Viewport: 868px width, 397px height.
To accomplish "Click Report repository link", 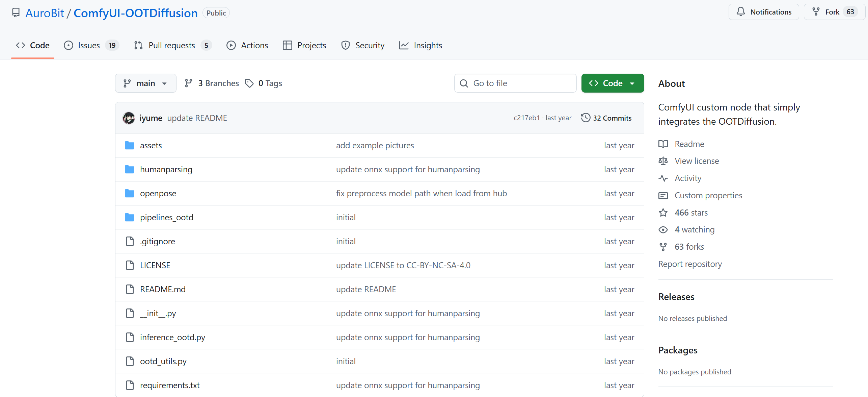I will pyautogui.click(x=690, y=264).
